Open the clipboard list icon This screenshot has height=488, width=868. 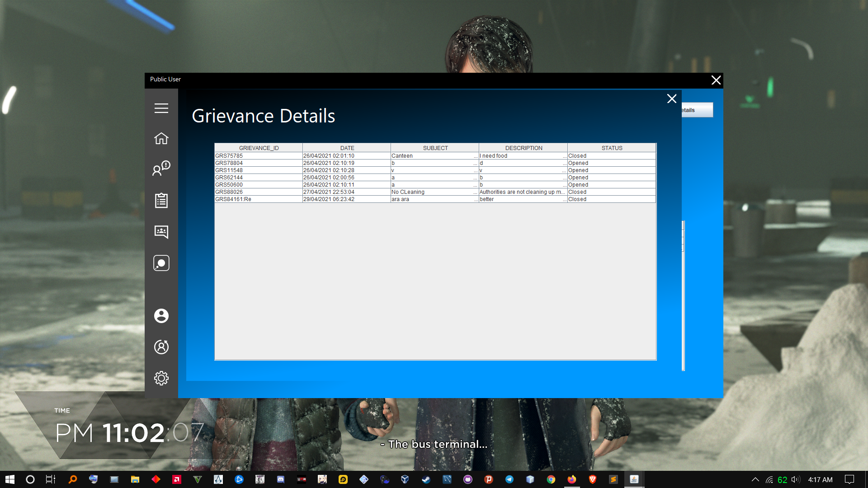[x=161, y=200]
